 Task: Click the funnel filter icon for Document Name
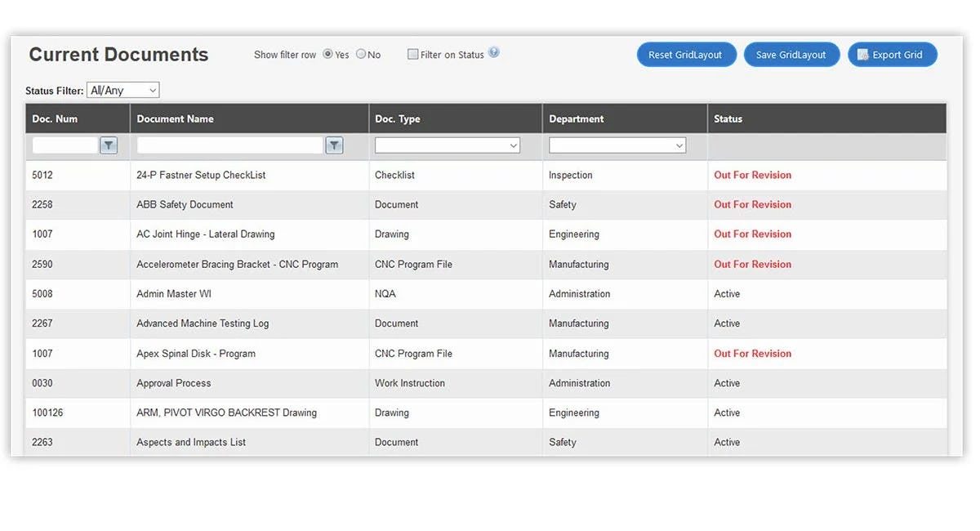click(x=334, y=145)
